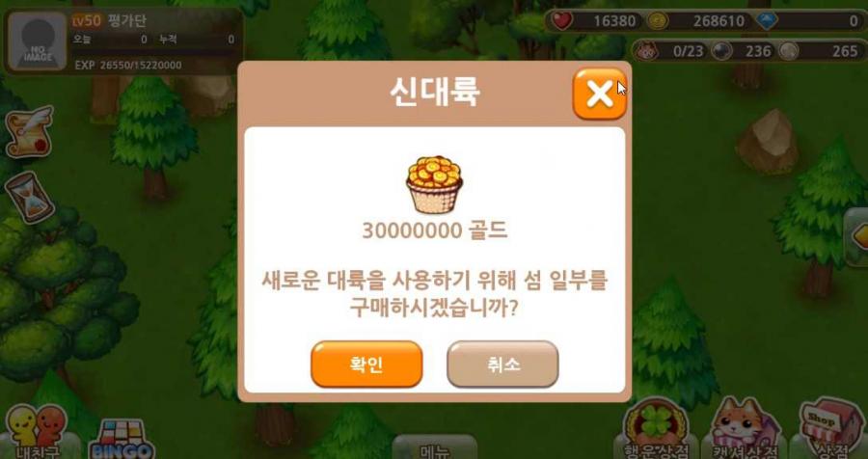Image resolution: width=868 pixels, height=459 pixels.
Task: Cancel the purchase with the 취소 button
Action: tap(502, 364)
